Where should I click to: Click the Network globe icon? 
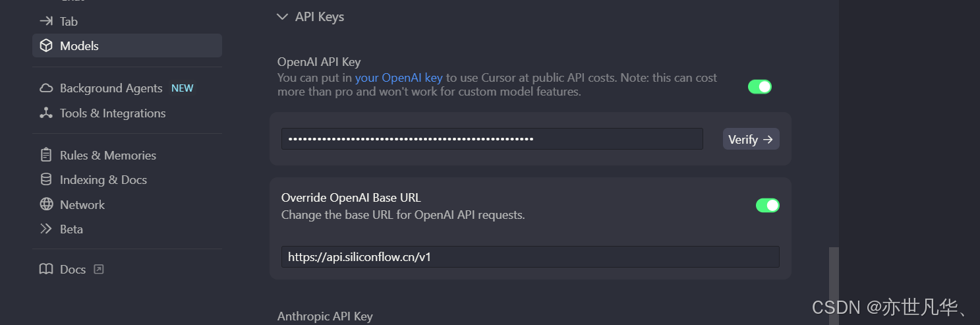click(x=46, y=204)
